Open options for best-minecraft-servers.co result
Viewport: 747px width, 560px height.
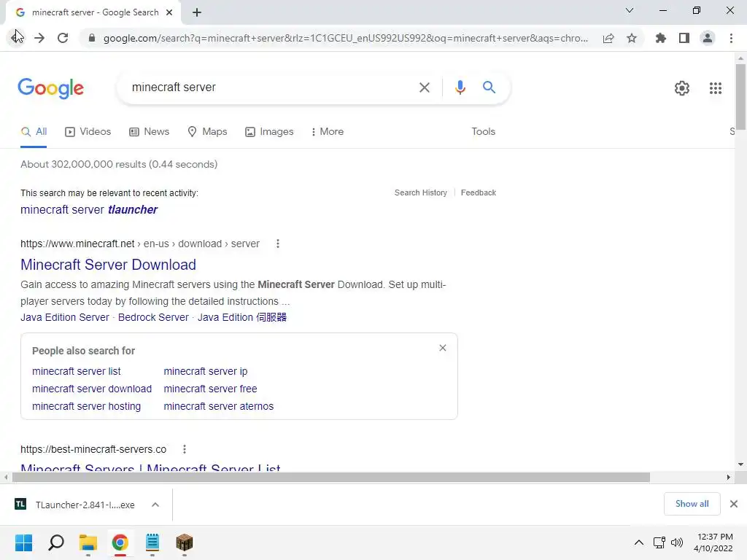click(185, 449)
